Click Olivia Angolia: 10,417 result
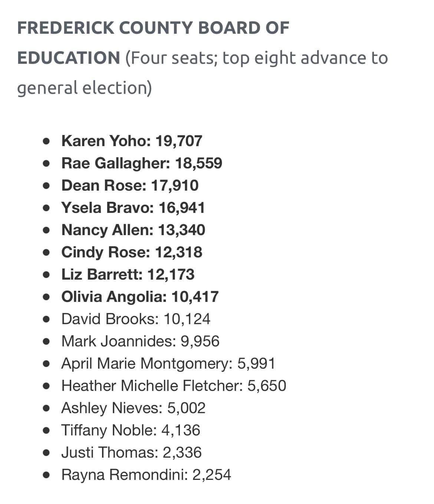 click(140, 297)
